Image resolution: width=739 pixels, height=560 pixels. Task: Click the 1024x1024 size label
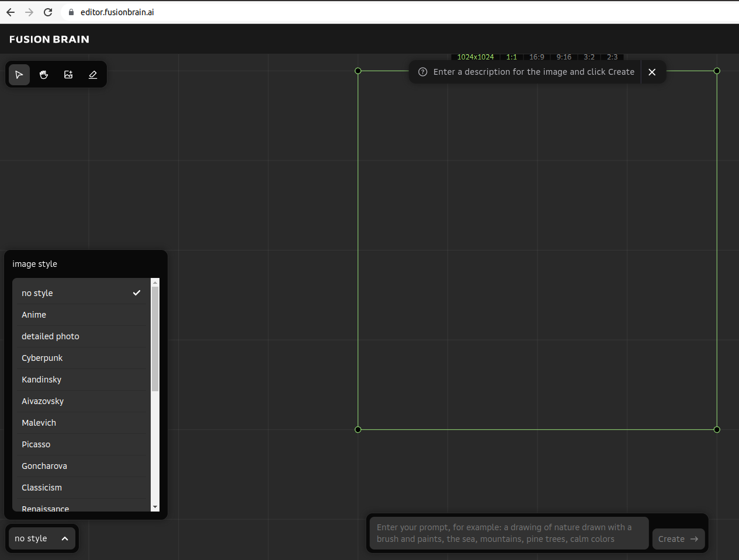[x=476, y=57]
